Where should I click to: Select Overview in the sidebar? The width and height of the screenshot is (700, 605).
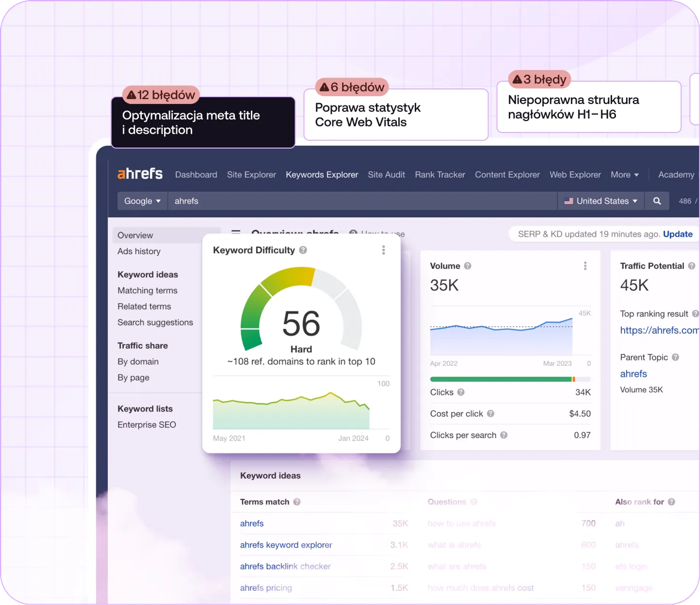[166, 235]
